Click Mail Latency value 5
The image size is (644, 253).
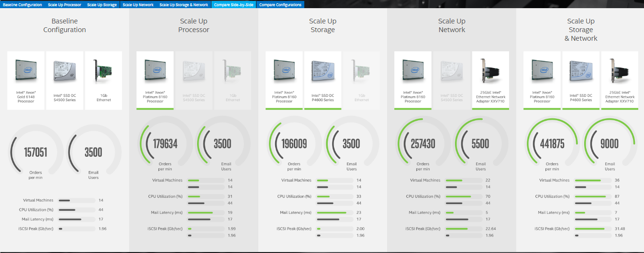[x=487, y=212]
